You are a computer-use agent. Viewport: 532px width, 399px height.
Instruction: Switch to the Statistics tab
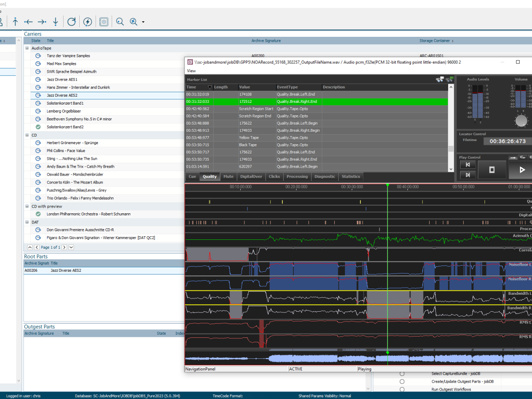click(x=350, y=176)
